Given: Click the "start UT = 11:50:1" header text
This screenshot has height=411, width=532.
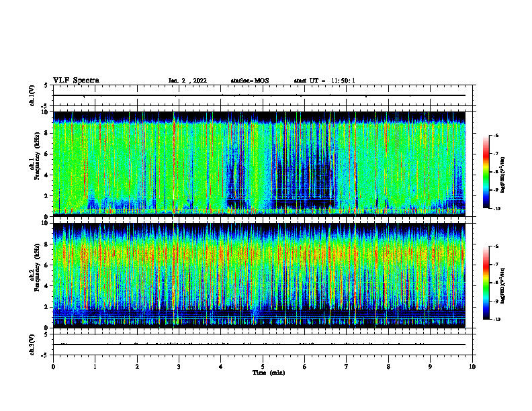Looking at the screenshot, I should tap(324, 81).
